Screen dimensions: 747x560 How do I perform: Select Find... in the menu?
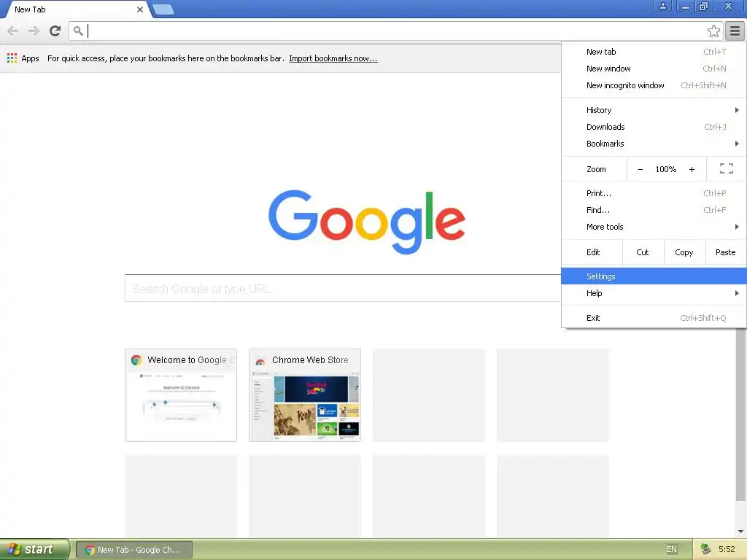pos(654,210)
